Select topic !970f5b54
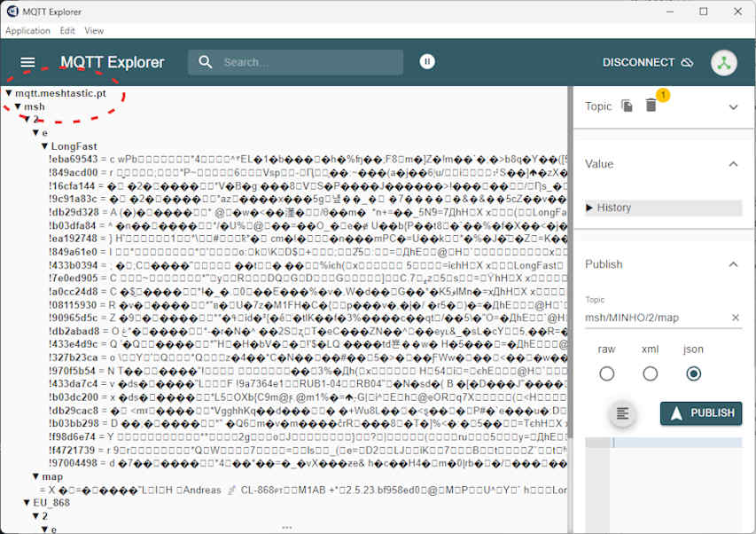This screenshot has height=534, width=756. click(x=308, y=371)
